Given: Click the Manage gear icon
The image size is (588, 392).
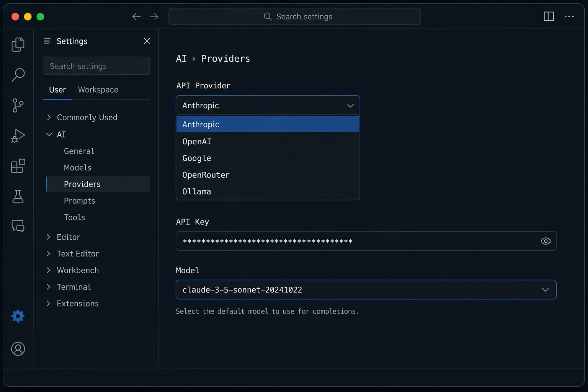Looking at the screenshot, I should pos(18,316).
